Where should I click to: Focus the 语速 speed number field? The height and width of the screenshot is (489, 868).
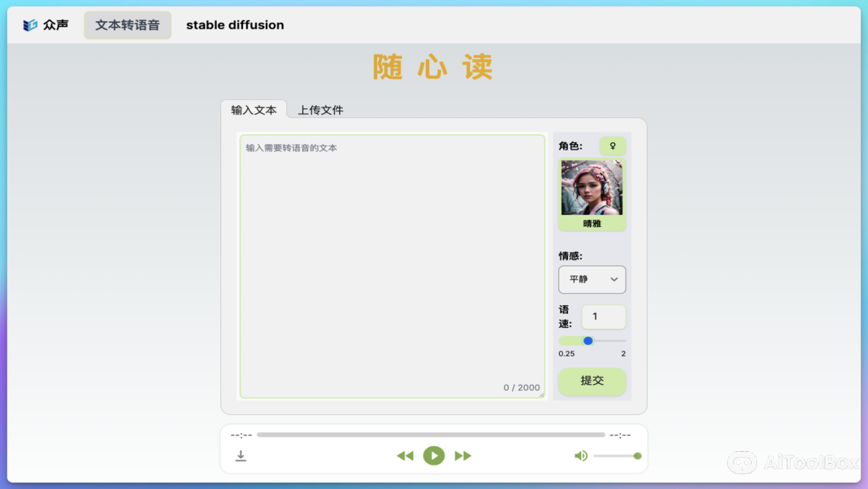click(603, 317)
